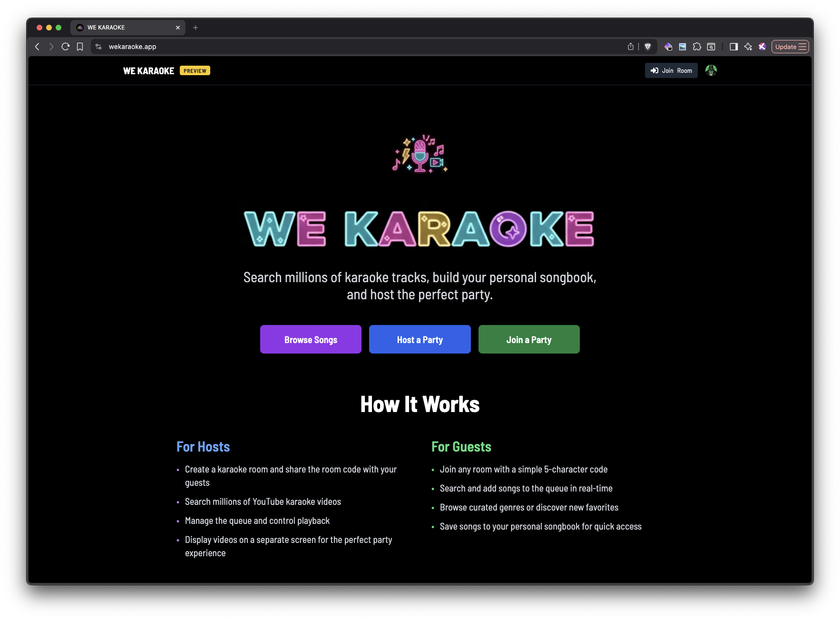The height and width of the screenshot is (620, 840).
Task: Click Join a Party
Action: pyautogui.click(x=528, y=339)
